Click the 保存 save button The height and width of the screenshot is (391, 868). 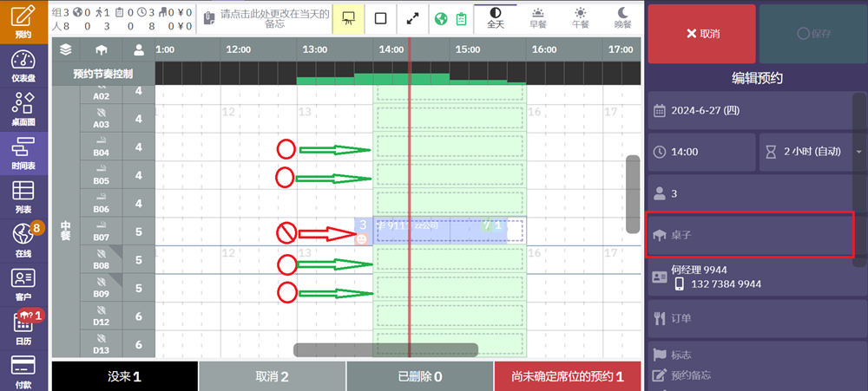click(x=813, y=34)
